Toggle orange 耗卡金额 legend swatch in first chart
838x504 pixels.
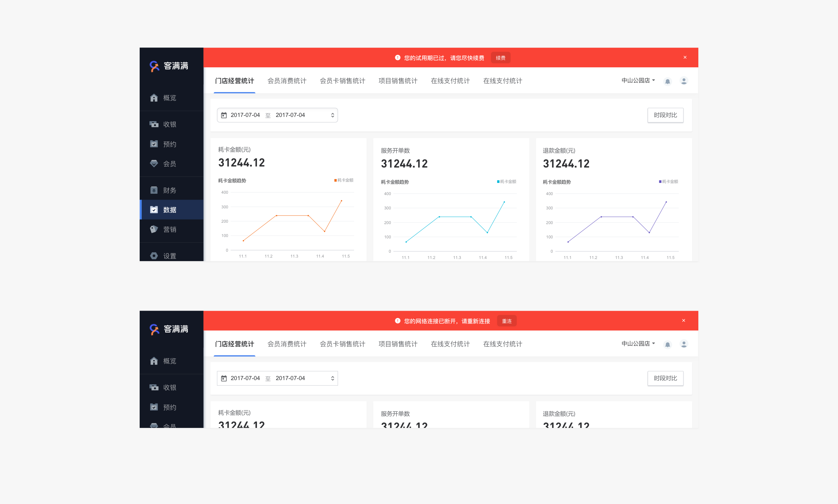pyautogui.click(x=336, y=180)
